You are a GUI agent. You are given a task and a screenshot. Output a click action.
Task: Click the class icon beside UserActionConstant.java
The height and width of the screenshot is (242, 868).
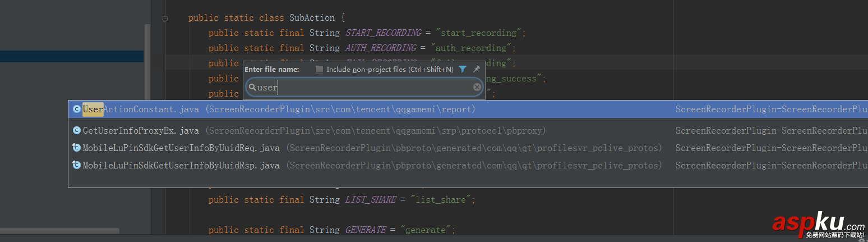tap(77, 109)
